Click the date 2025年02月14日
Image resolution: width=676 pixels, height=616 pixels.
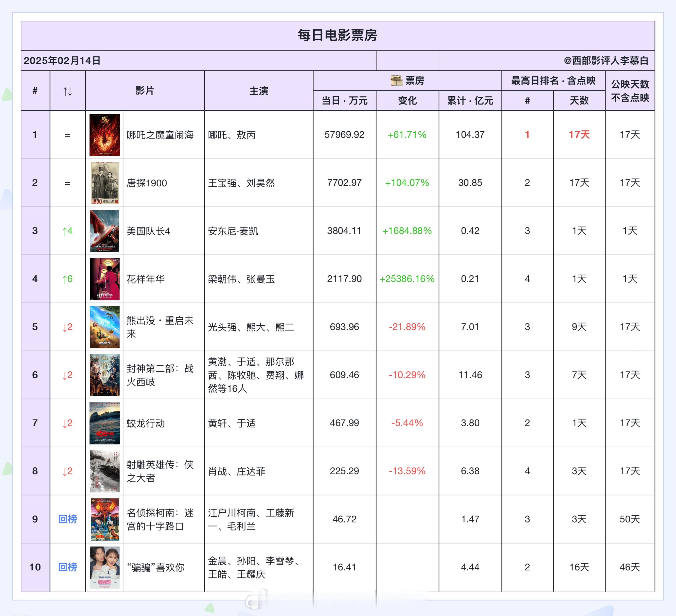coord(62,61)
